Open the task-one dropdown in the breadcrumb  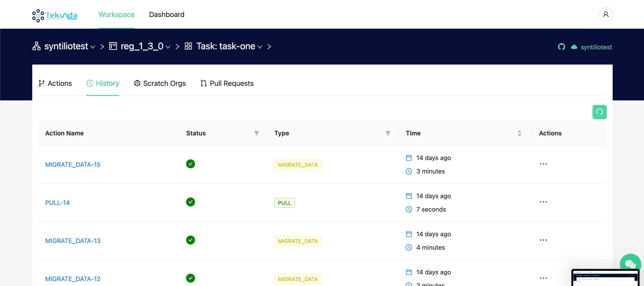click(x=260, y=47)
